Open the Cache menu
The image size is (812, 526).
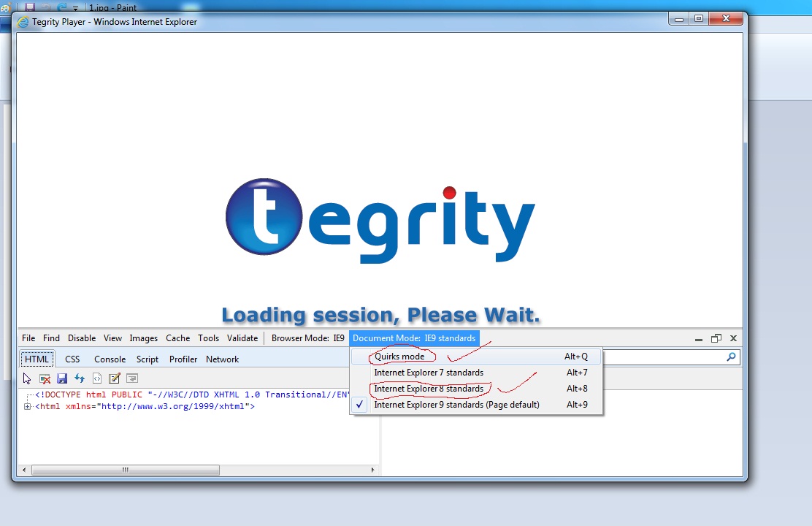point(177,338)
